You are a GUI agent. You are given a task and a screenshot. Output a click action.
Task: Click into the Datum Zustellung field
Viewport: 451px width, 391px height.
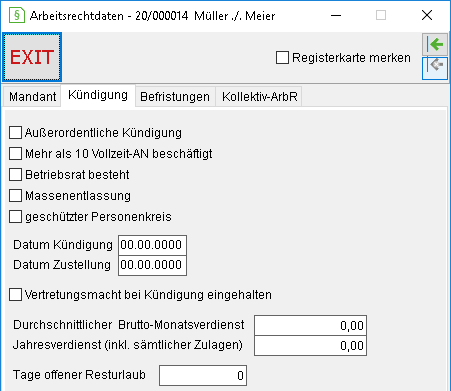coord(152,266)
